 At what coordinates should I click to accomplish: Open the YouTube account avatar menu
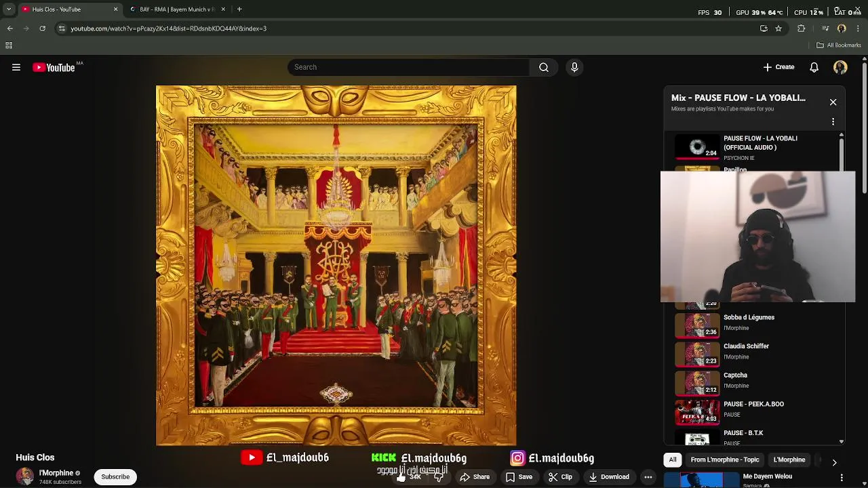840,67
